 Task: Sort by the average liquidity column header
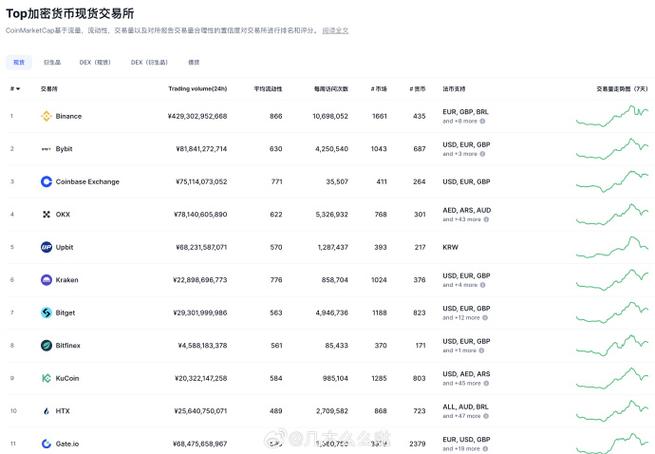pos(268,89)
